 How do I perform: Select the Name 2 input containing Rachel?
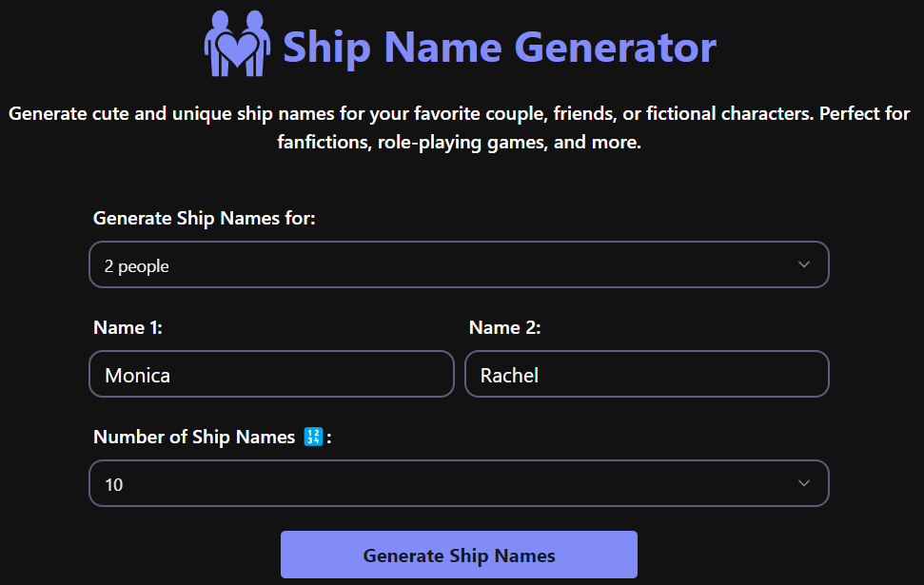click(647, 374)
